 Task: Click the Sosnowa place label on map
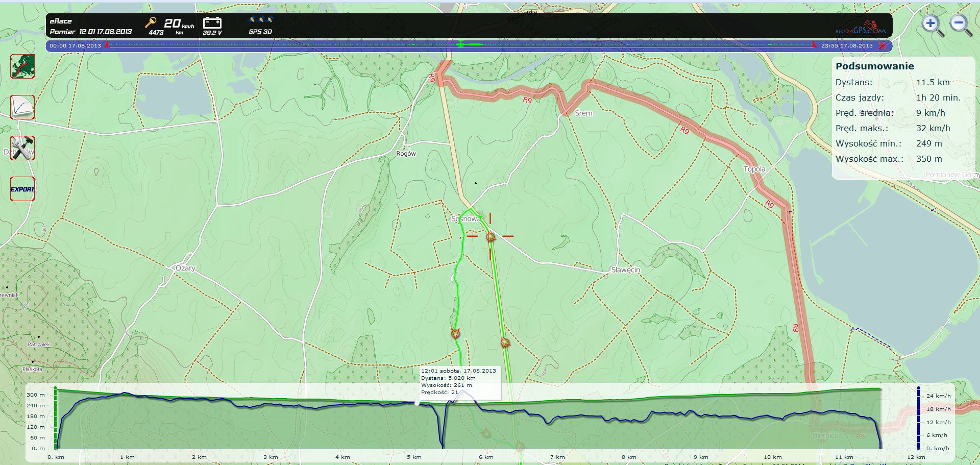[465, 218]
